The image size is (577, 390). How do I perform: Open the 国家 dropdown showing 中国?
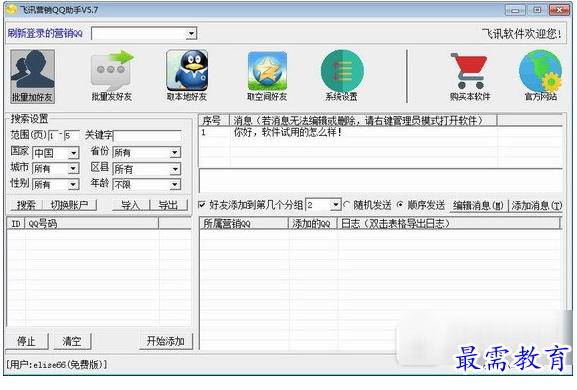(x=74, y=153)
